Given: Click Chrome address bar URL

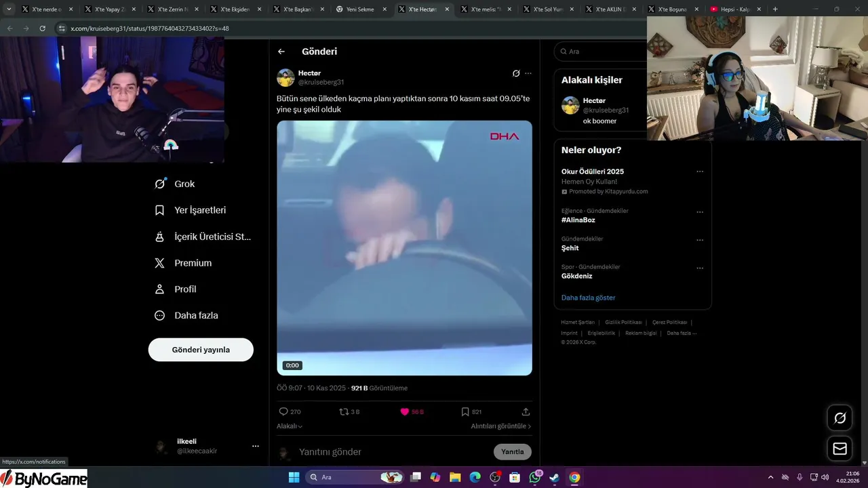Looking at the screenshot, I should pos(150,28).
